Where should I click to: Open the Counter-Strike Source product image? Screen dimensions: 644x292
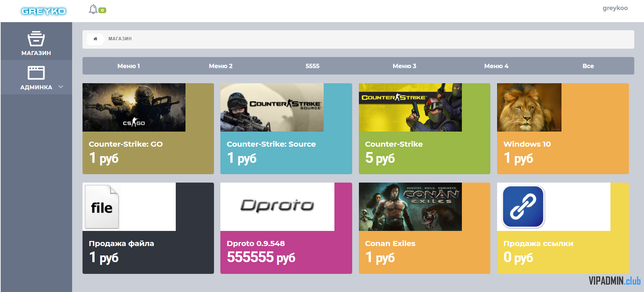[x=272, y=107]
